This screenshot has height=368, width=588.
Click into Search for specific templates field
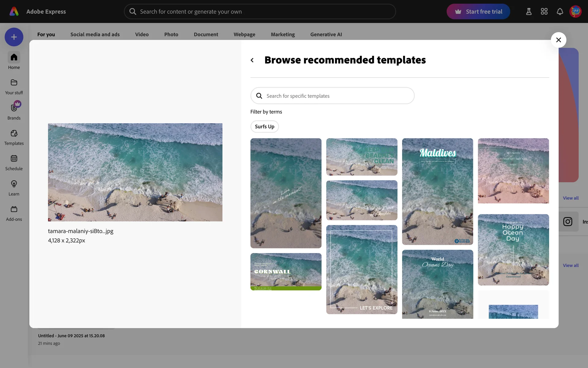click(x=337, y=96)
